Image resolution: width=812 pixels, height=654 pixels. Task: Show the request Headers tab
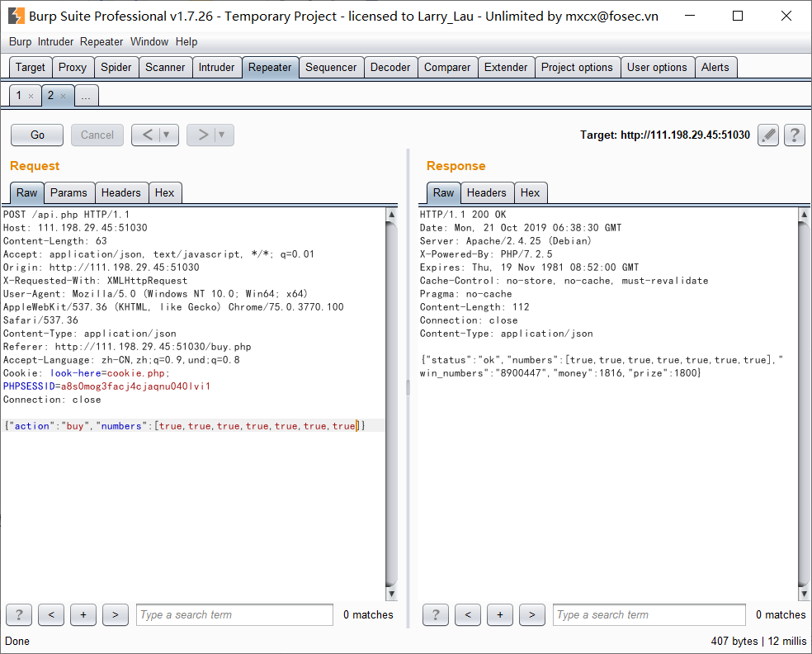[x=121, y=192]
